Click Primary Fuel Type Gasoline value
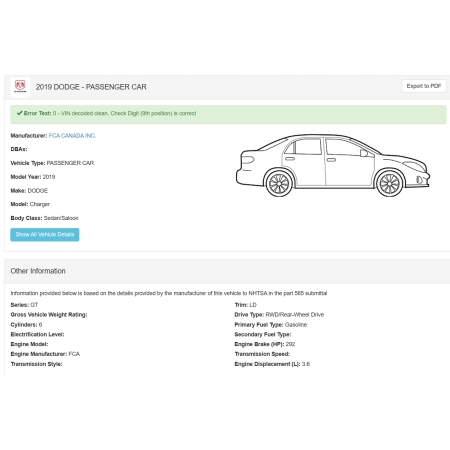The width and height of the screenshot is (450, 450). pyautogui.click(x=296, y=325)
